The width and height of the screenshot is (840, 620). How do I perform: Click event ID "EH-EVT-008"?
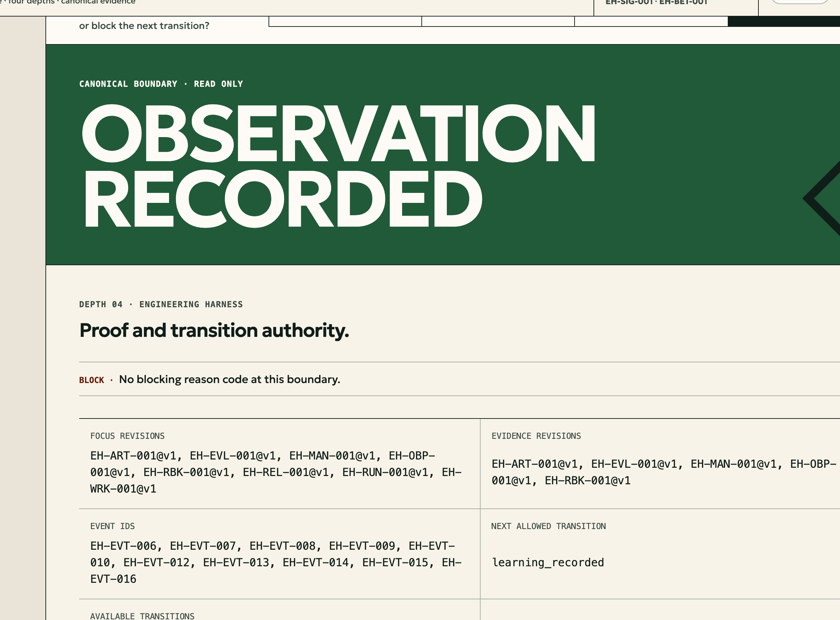pyautogui.click(x=282, y=546)
